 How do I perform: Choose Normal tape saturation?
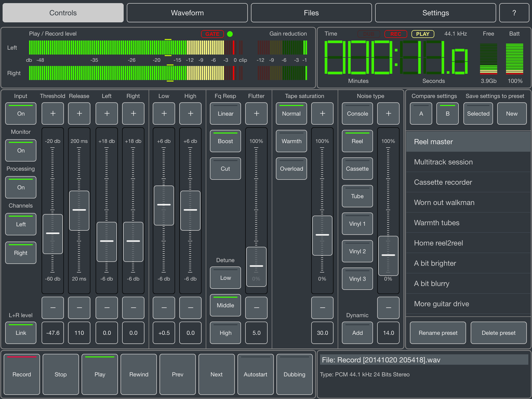click(x=291, y=113)
